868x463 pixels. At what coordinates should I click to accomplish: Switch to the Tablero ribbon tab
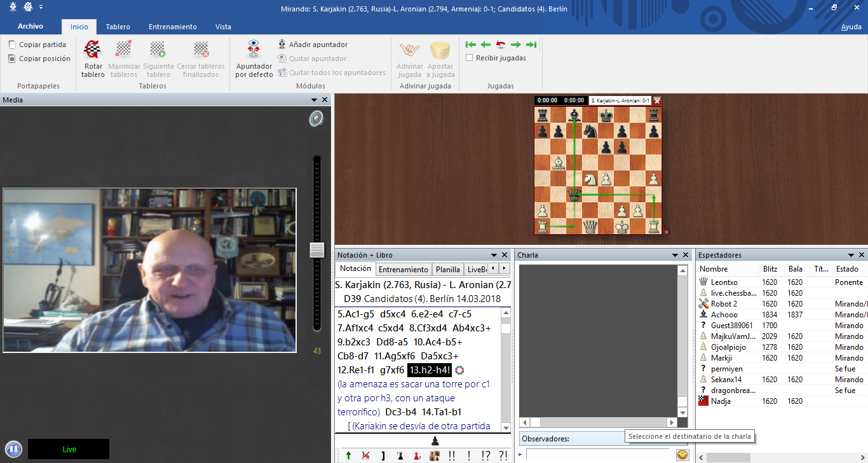pos(118,27)
